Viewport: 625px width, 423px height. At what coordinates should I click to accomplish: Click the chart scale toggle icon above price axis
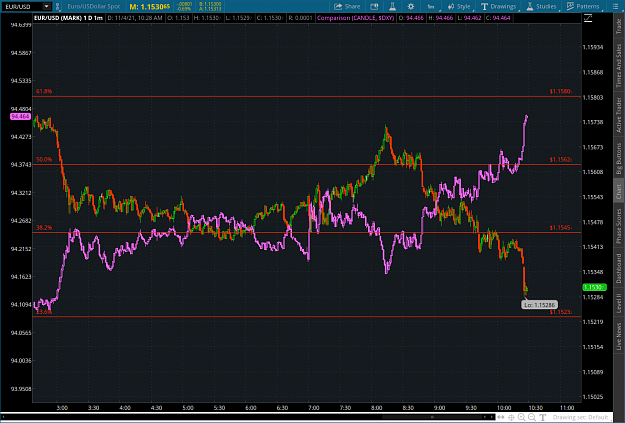tap(588, 18)
